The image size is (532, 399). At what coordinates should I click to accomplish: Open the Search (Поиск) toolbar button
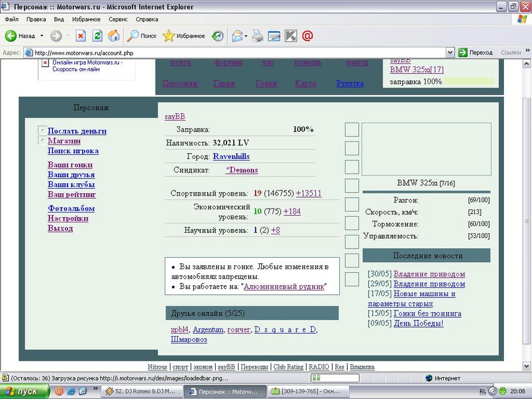pos(141,35)
